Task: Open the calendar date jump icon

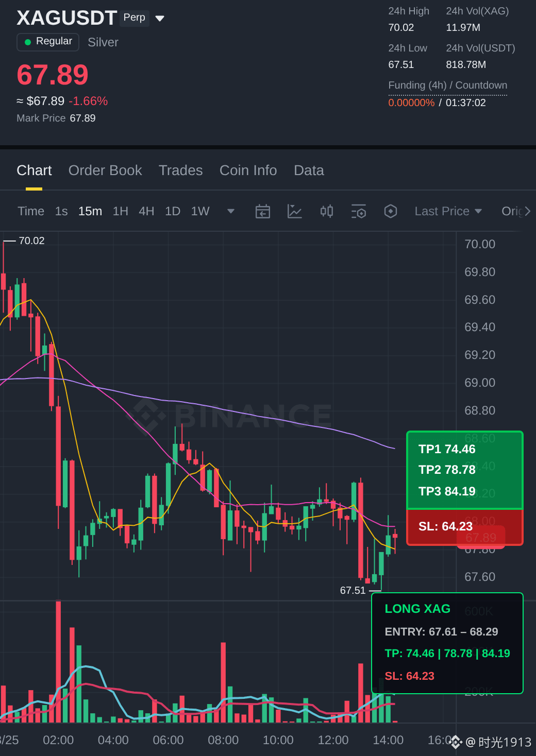Action: (x=263, y=211)
